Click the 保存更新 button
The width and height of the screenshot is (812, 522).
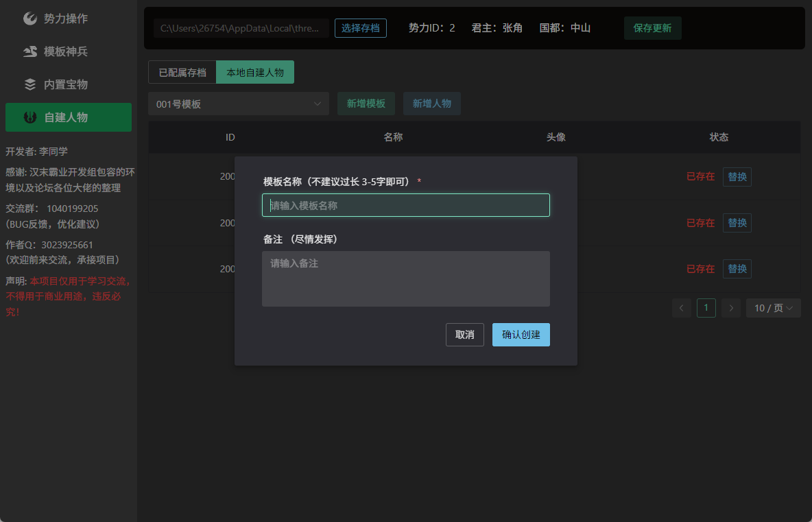652,28
